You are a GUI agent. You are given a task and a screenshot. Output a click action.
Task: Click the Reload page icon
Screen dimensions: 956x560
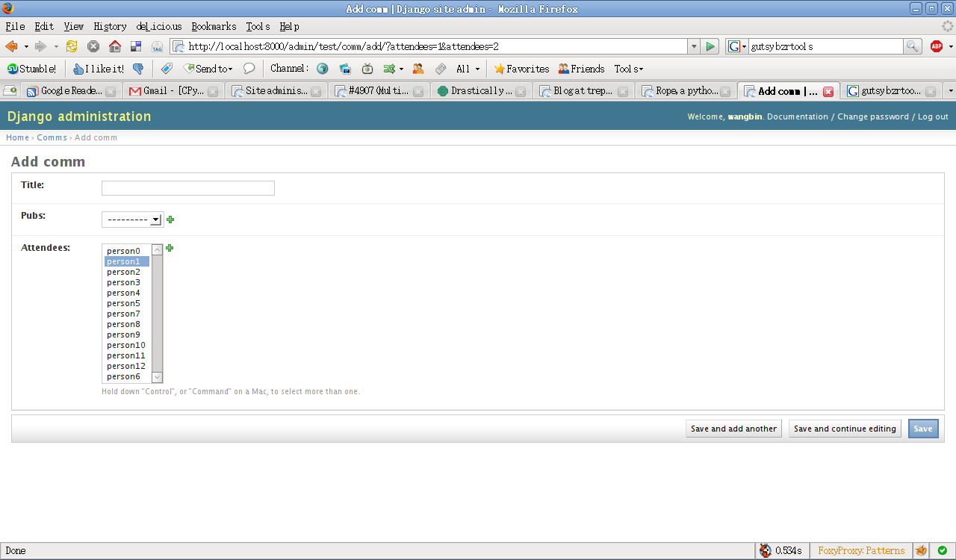[71, 46]
